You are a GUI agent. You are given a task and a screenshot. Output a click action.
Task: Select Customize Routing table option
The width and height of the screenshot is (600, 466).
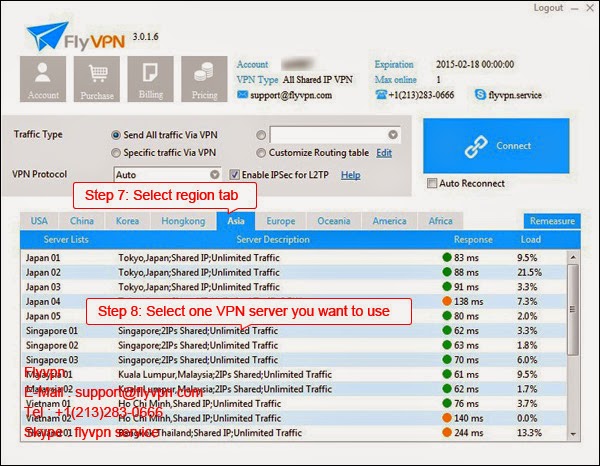coord(261,153)
